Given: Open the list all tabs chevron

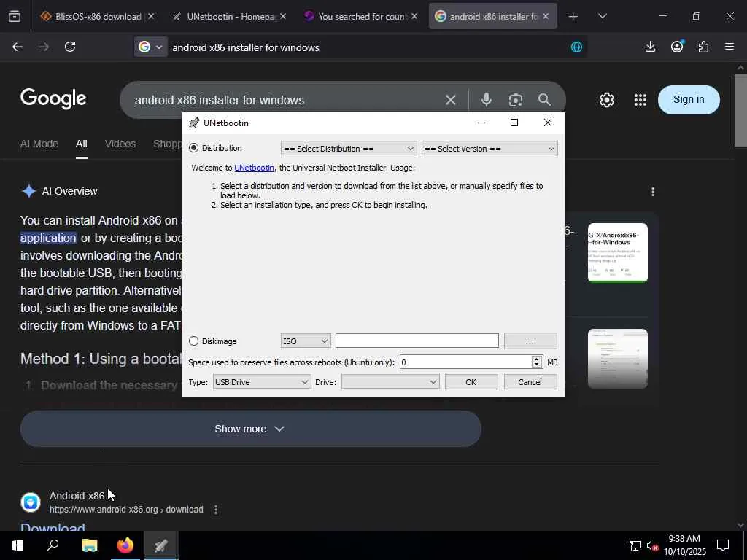Looking at the screenshot, I should click(603, 16).
